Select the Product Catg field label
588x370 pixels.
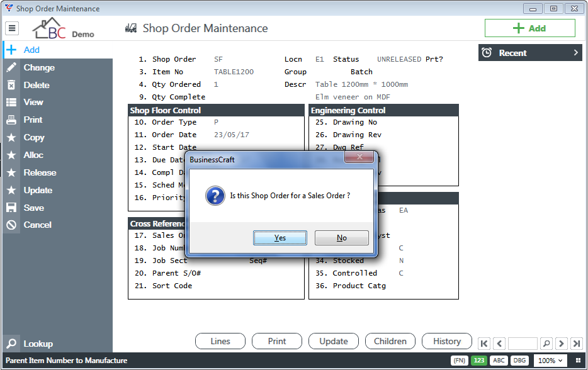[x=359, y=286]
